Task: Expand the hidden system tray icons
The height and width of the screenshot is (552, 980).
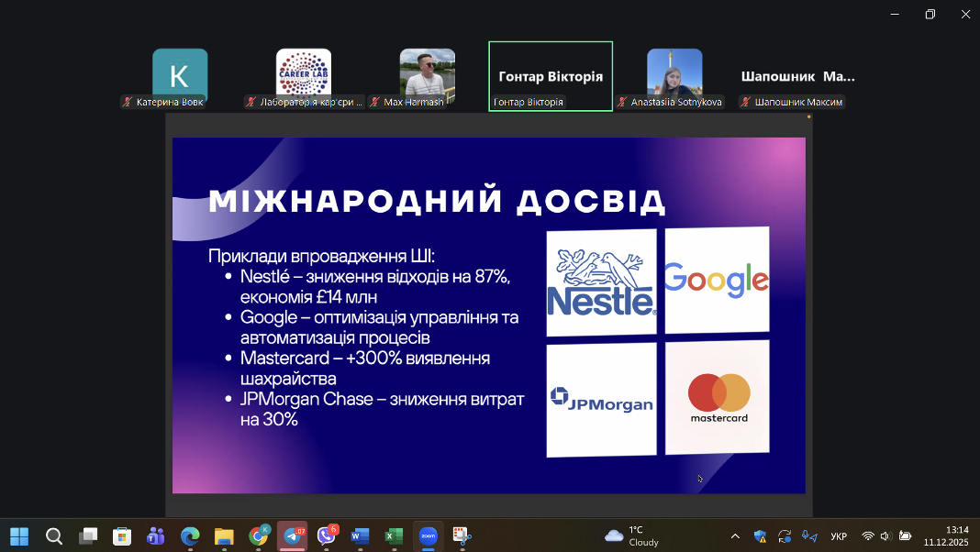Action: click(x=735, y=536)
